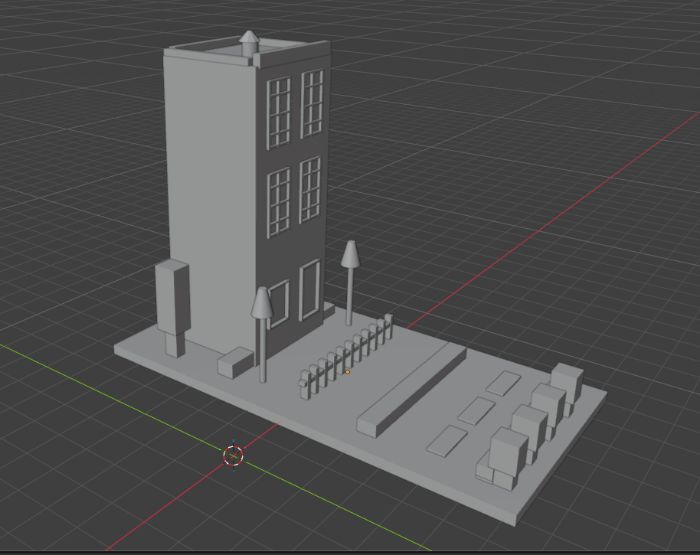Select the sign box mounted on building's side

[173, 308]
